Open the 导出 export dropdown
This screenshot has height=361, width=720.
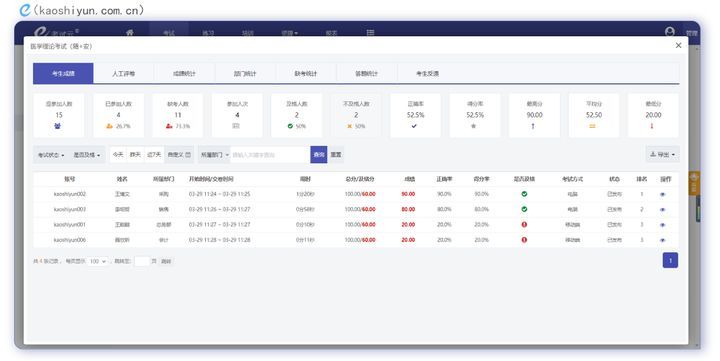(663, 155)
